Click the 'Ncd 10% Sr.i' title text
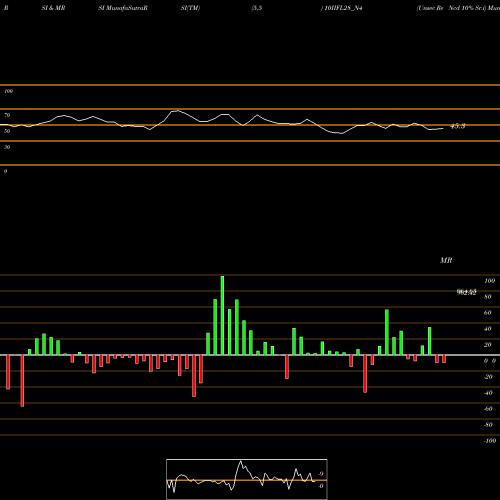 tap(467, 8)
